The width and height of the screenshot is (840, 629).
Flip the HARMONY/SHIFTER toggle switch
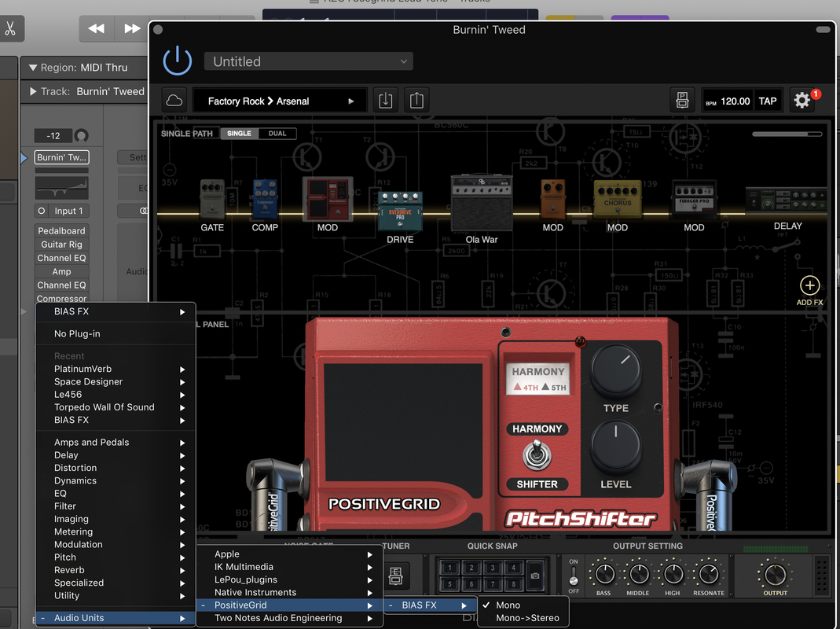tap(536, 456)
